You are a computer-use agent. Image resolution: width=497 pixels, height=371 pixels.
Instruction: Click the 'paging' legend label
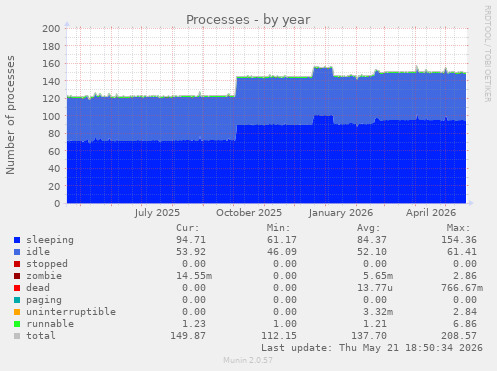44,300
